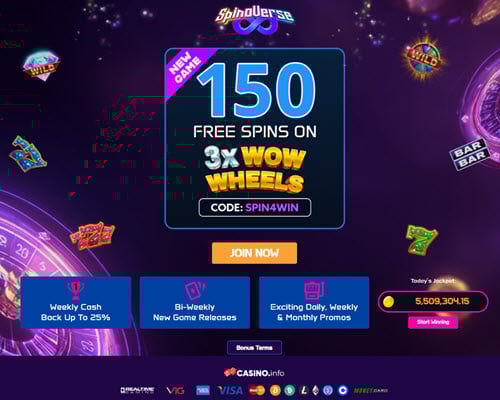Screen dimensions: 500x400
Task: Click the MasterCard payment icon
Action: tap(257, 390)
